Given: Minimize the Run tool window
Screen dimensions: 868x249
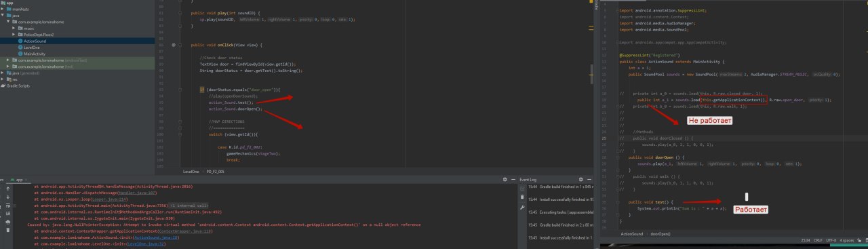Looking at the screenshot, I should coord(513,180).
